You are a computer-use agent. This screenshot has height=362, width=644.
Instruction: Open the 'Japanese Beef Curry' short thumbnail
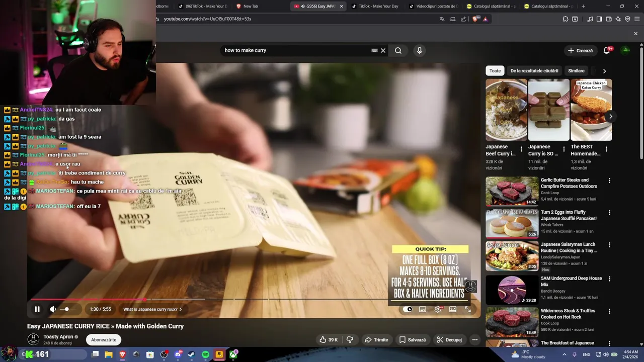pyautogui.click(x=506, y=110)
